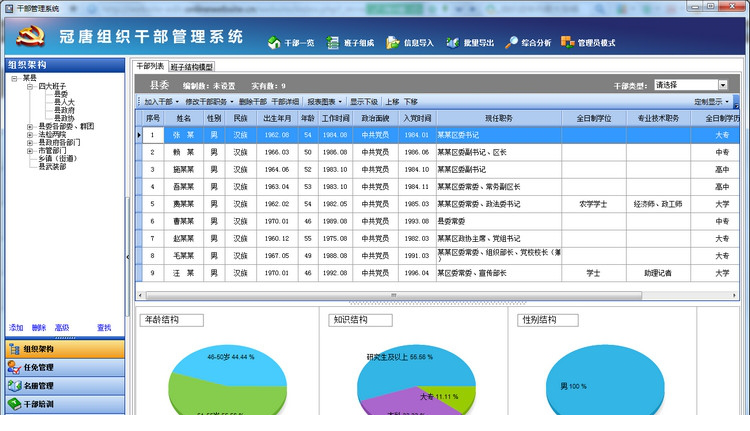The width and height of the screenshot is (750, 431).
Task: Click the 46-50岁 slice of the age pie
Action: coord(230,368)
